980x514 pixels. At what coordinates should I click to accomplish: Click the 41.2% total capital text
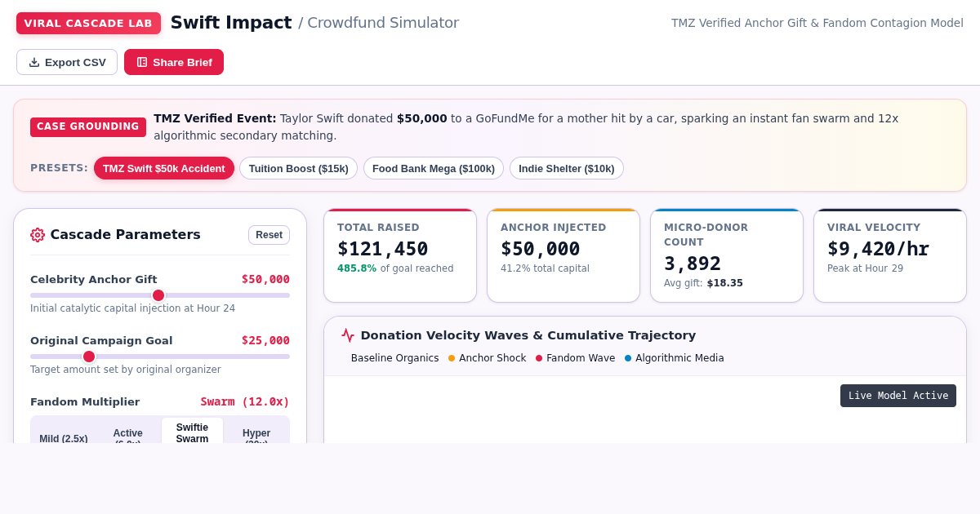pos(545,268)
